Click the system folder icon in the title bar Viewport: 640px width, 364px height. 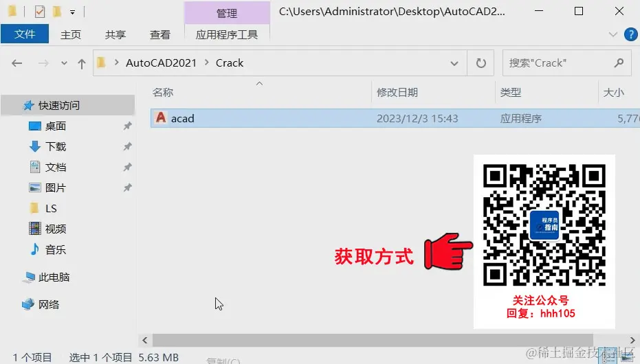point(12,11)
